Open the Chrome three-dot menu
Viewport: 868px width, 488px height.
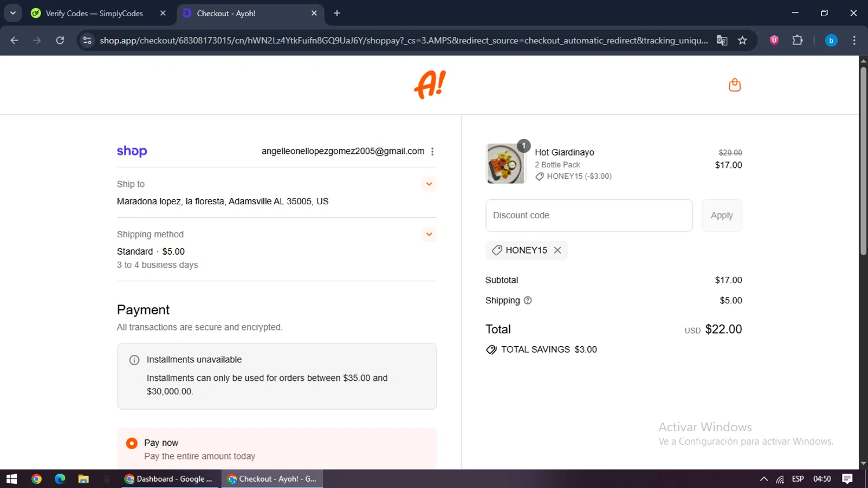tap(854, 41)
